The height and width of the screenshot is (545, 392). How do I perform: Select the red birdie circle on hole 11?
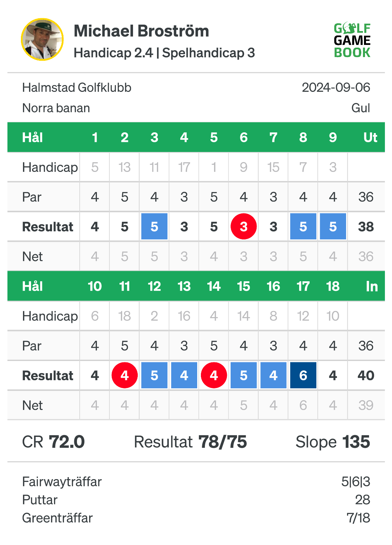click(x=125, y=375)
